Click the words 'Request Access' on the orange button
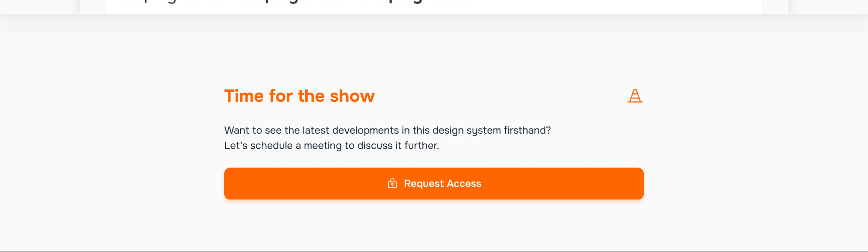This screenshot has width=868, height=252. (x=443, y=183)
